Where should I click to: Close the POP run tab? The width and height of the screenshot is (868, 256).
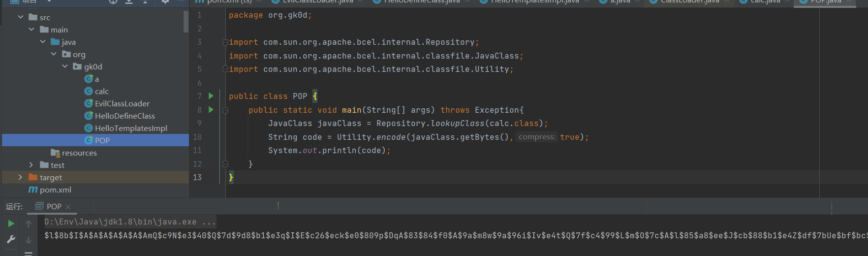(68, 207)
